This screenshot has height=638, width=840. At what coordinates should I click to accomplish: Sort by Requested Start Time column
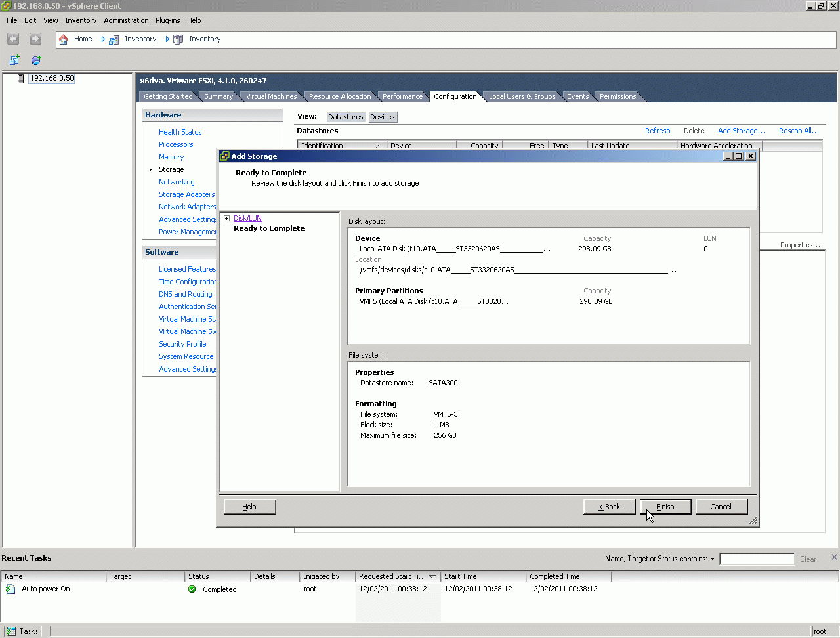click(398, 576)
